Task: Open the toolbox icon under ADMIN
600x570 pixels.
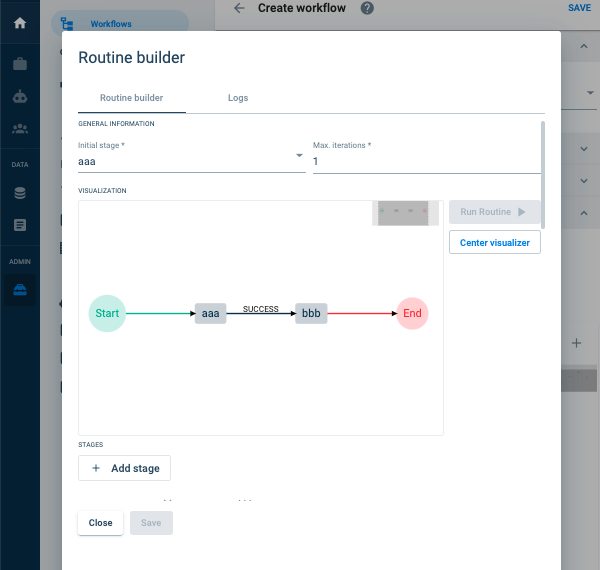Action: (20, 290)
